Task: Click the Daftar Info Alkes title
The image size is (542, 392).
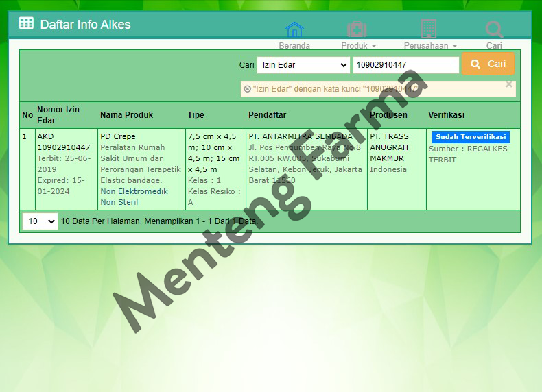Action: [85, 25]
